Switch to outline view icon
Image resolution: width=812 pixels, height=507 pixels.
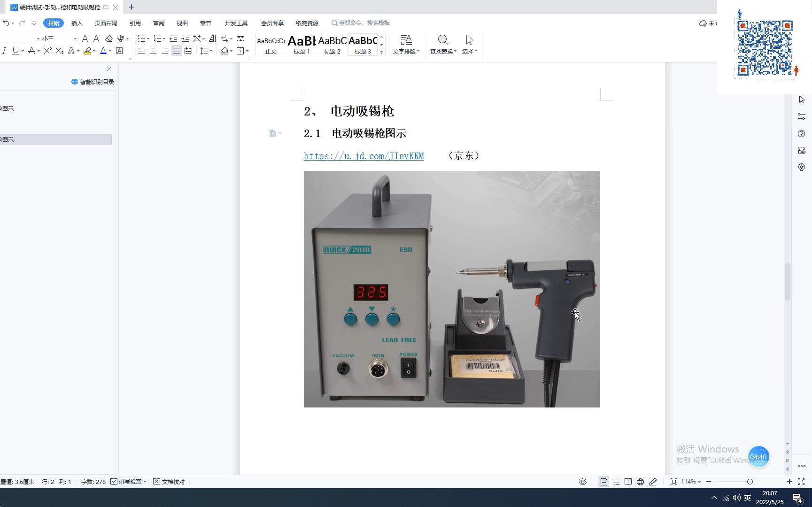(616, 482)
